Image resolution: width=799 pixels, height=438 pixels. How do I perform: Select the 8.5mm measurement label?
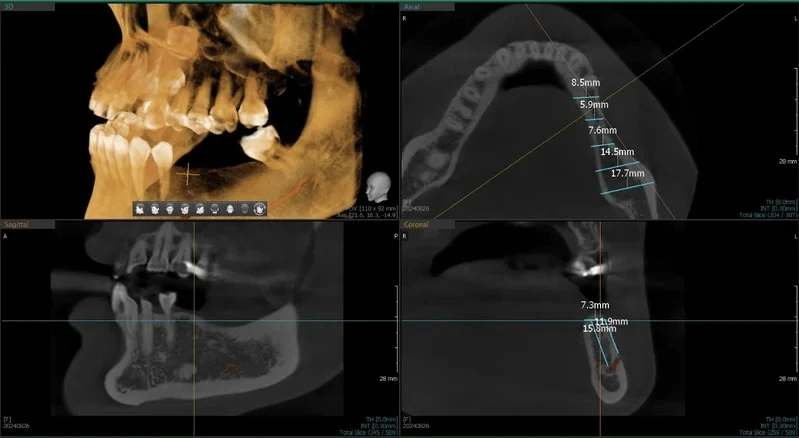(586, 81)
